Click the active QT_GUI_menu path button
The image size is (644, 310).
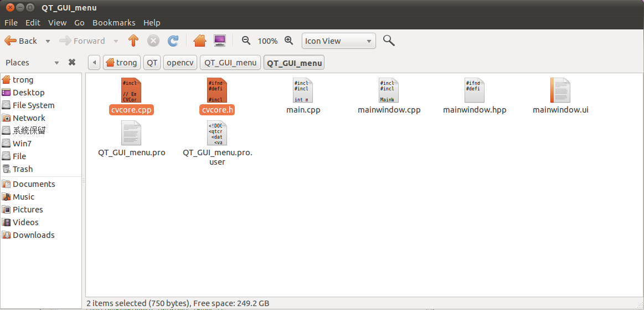pyautogui.click(x=294, y=63)
